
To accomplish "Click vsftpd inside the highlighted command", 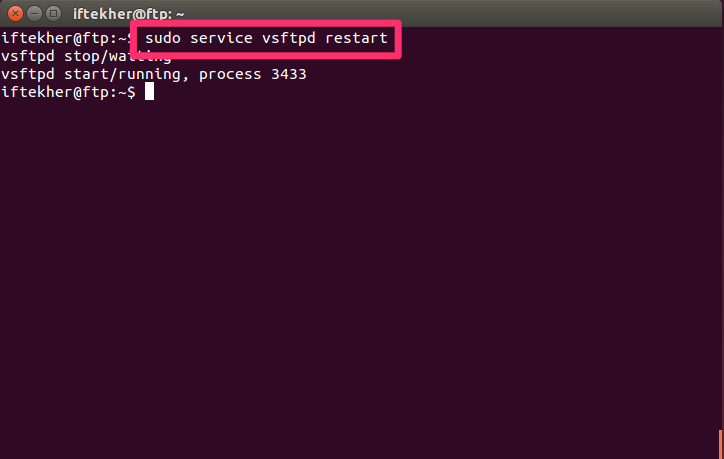I will tap(289, 38).
